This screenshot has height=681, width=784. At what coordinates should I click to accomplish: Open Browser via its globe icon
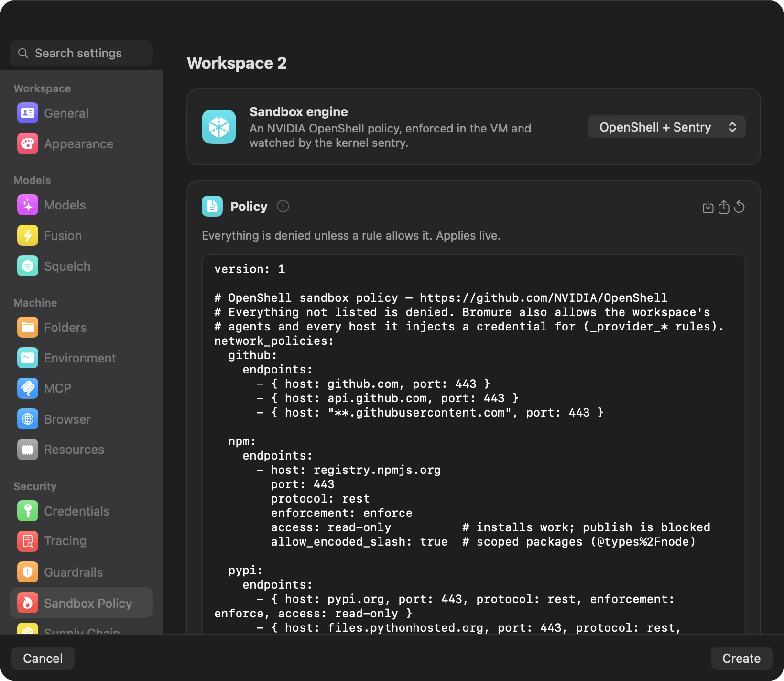pos(28,419)
